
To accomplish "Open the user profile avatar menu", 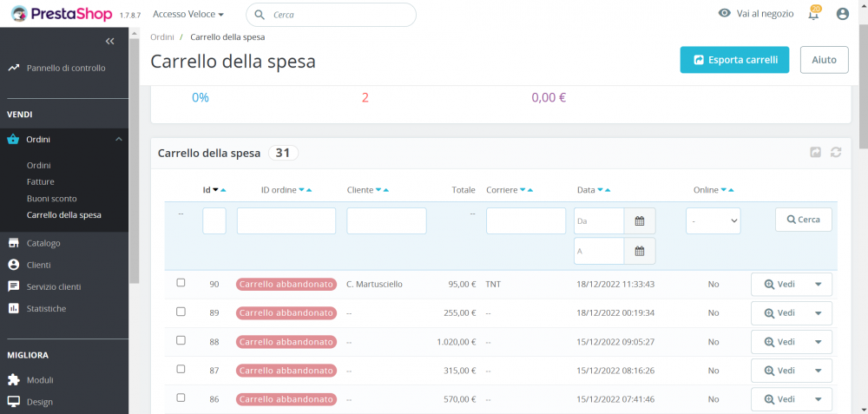I will pos(842,14).
